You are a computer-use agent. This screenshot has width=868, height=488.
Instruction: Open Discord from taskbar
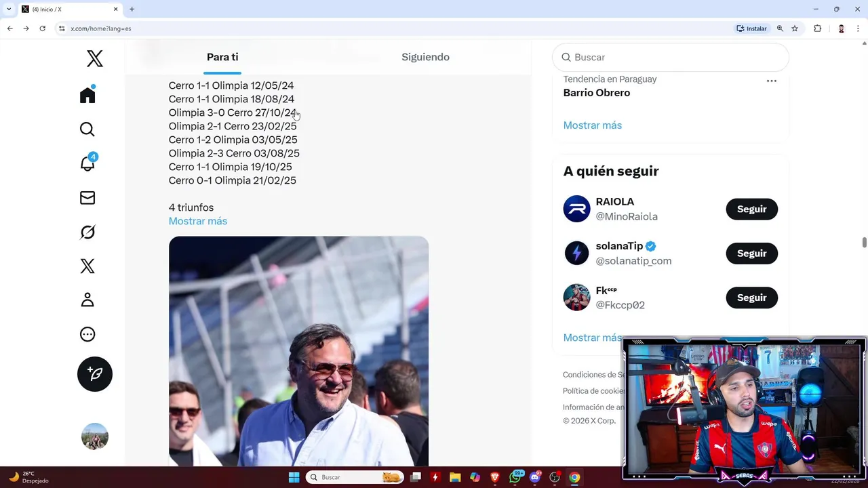[535, 477]
